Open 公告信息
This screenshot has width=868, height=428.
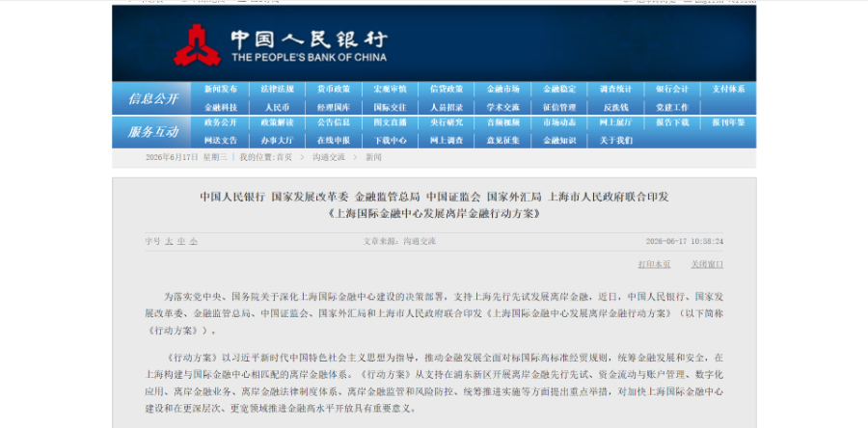334,122
